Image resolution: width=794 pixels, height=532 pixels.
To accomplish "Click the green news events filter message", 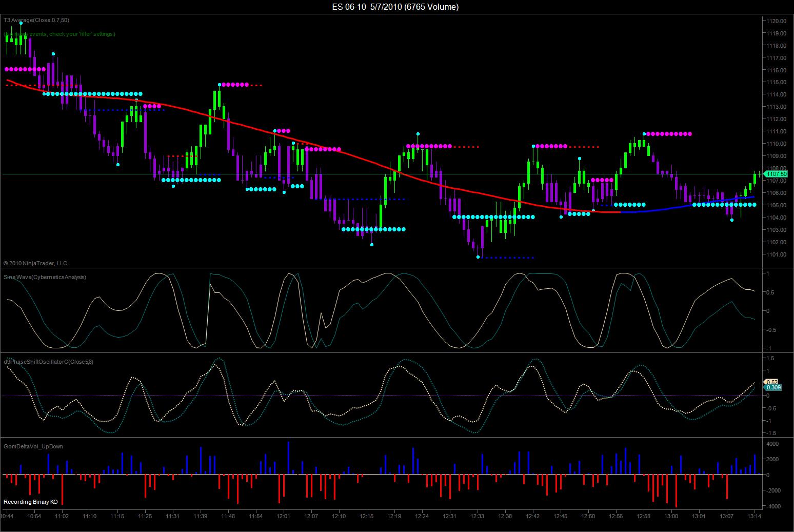I will coord(59,34).
